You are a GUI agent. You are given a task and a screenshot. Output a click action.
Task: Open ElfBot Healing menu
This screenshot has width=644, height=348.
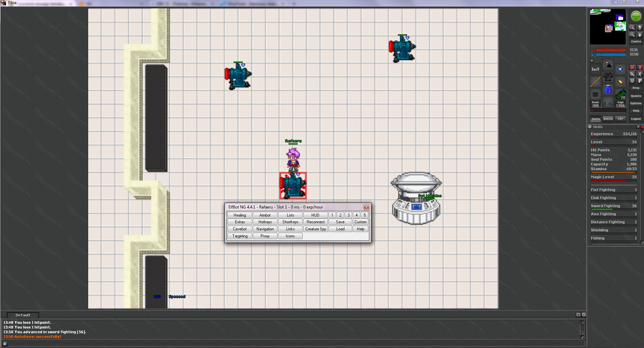(240, 215)
